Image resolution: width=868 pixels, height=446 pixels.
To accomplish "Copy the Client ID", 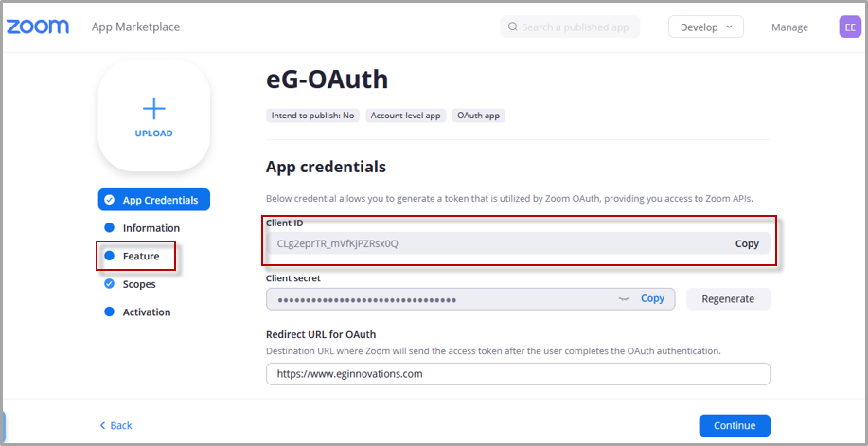I will pos(747,243).
